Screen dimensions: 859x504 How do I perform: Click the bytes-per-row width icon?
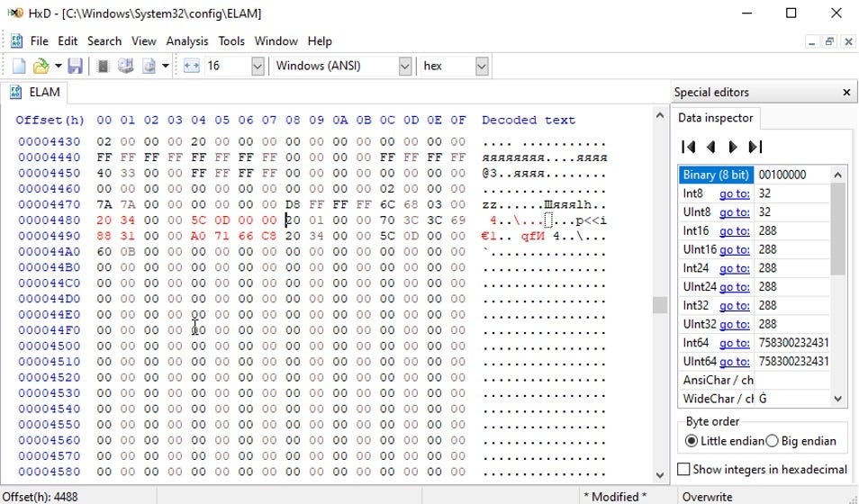coord(191,67)
